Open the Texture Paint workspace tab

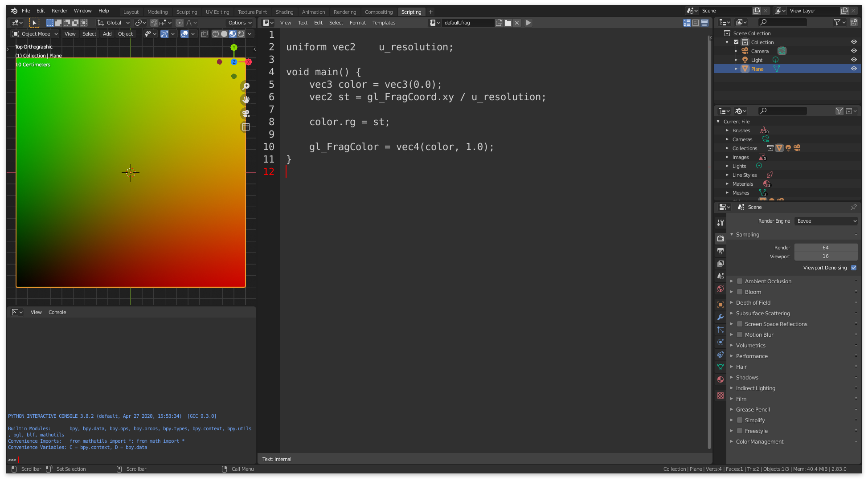click(252, 12)
